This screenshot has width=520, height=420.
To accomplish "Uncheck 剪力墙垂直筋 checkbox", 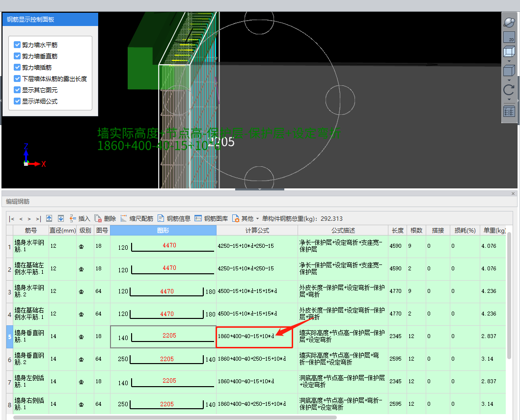I will [x=17, y=56].
